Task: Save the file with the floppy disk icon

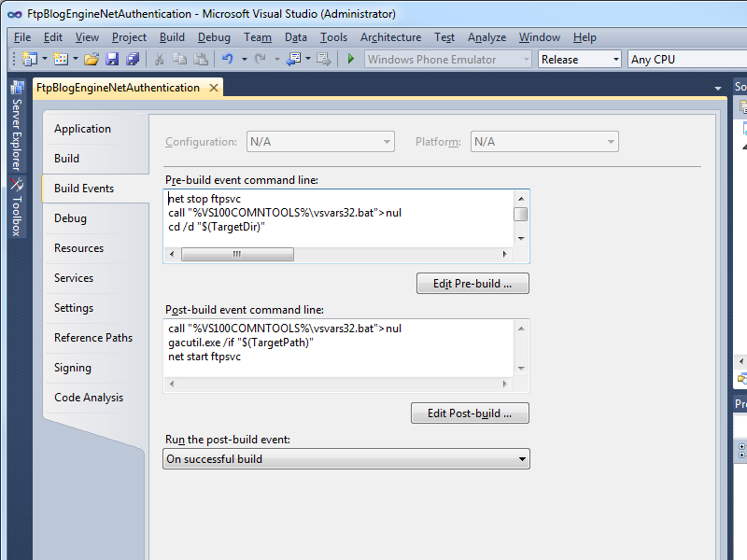Action: tap(112, 59)
